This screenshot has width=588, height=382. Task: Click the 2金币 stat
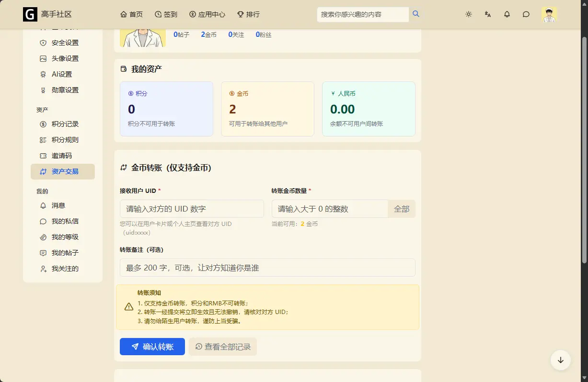coord(209,34)
